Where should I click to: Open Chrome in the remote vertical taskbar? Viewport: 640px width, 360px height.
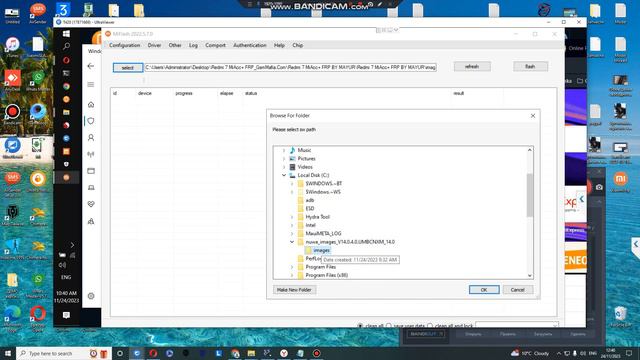(66, 86)
